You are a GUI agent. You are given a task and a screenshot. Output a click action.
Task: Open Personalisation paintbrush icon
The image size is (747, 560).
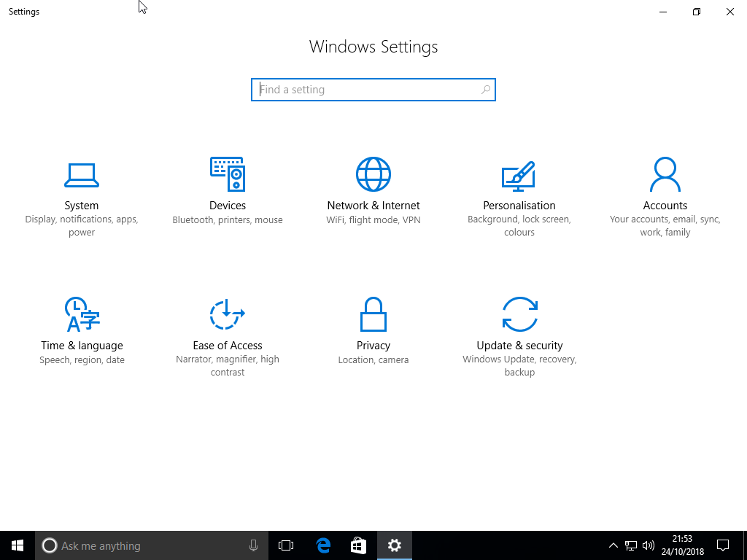(519, 176)
